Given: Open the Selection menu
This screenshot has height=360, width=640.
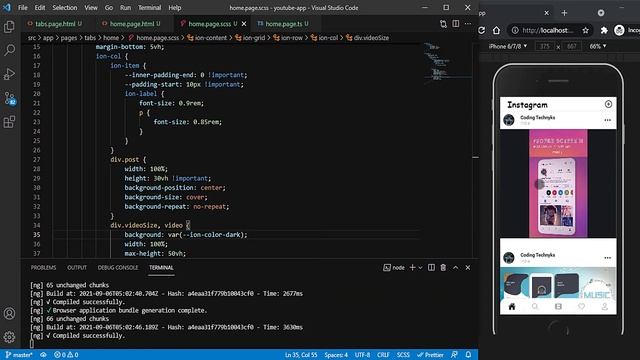Looking at the screenshot, I should tap(64, 8).
